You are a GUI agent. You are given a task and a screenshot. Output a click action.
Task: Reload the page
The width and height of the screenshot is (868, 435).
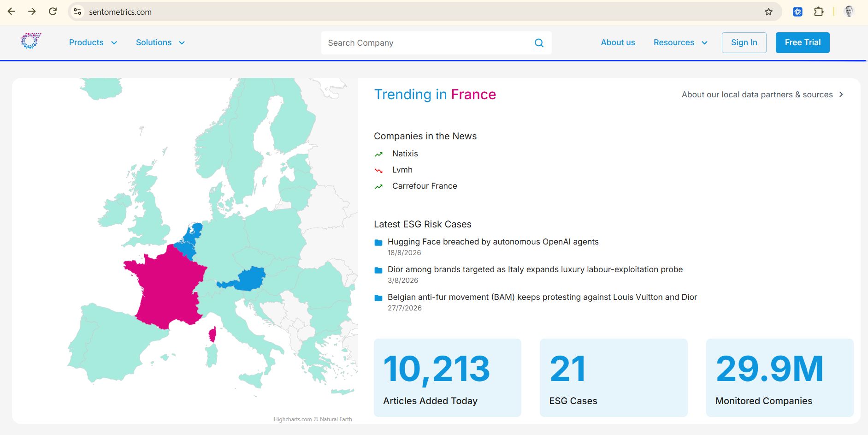coord(53,12)
